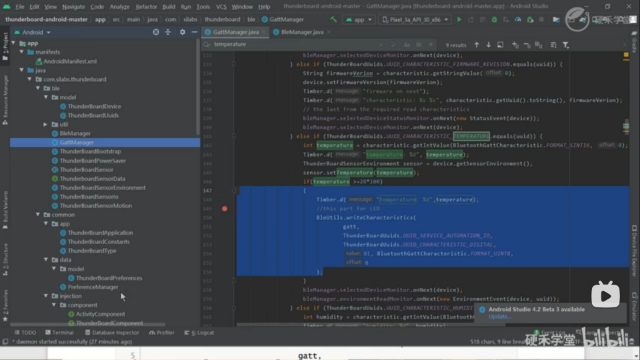
Task: Open the Terminal tool window
Action: [60, 333]
